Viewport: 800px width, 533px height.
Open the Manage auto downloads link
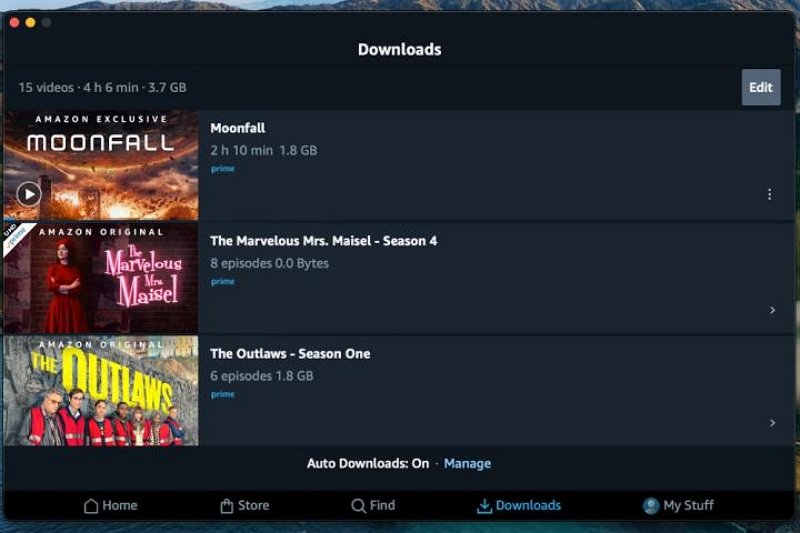(x=467, y=464)
